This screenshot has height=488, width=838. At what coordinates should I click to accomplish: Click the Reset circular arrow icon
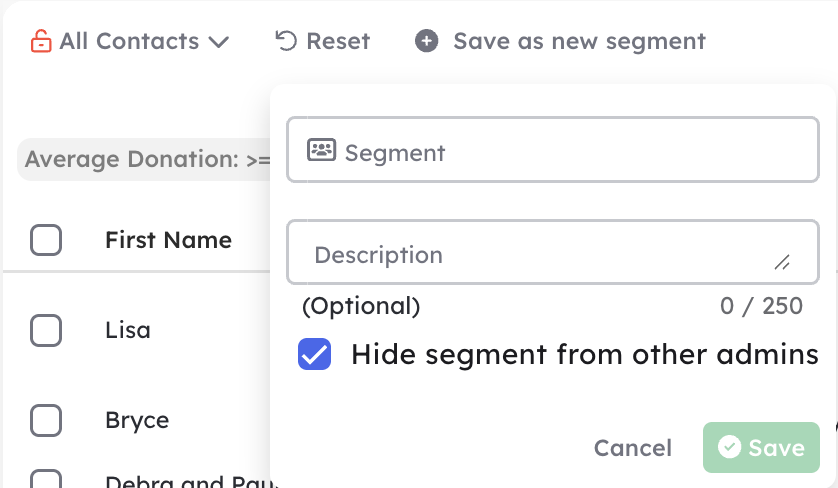286,41
